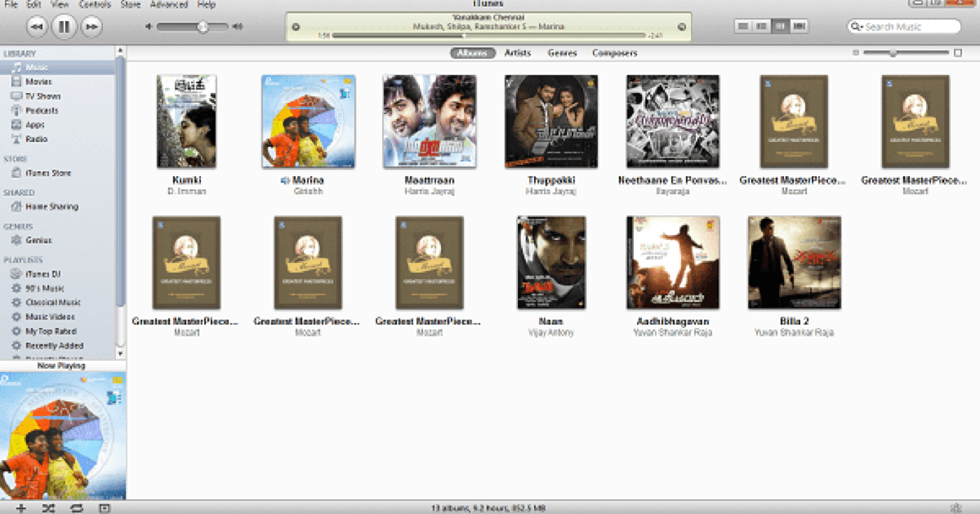The width and height of the screenshot is (980, 514).
Task: Click the song progress bar
Action: pyautogui.click(x=489, y=35)
